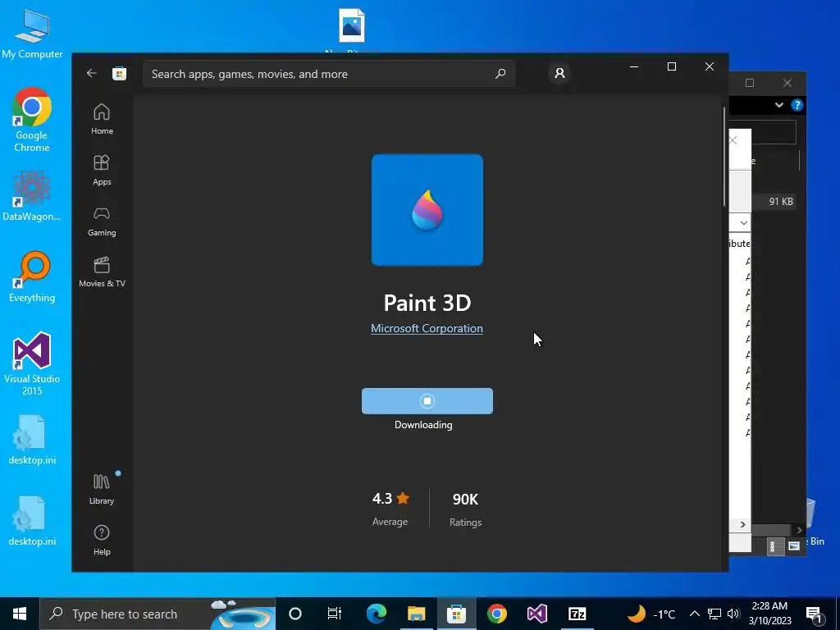Open the user account profile icon
The width and height of the screenshot is (840, 630).
point(559,73)
